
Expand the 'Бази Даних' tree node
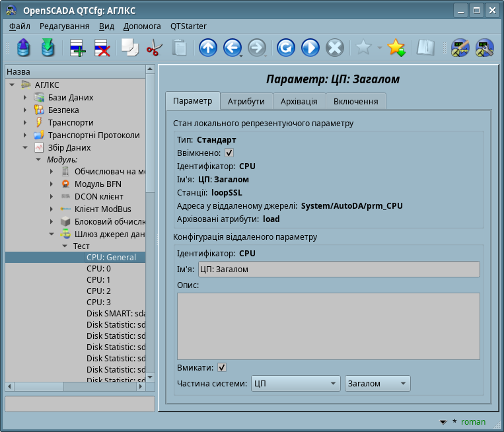click(25, 98)
